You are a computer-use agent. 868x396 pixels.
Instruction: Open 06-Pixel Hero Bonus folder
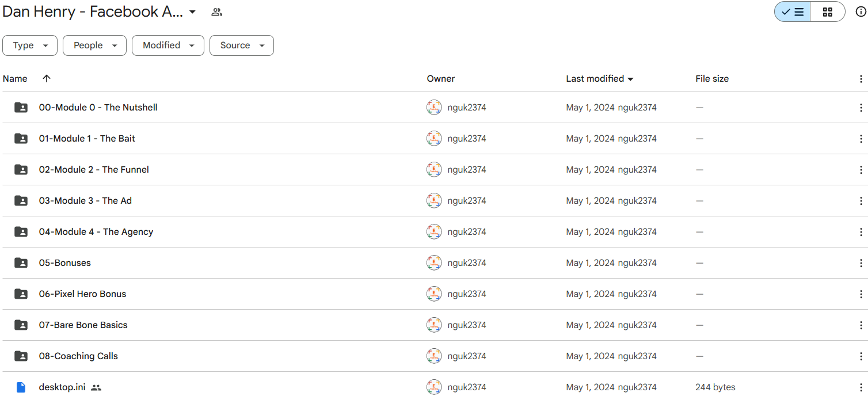point(82,294)
